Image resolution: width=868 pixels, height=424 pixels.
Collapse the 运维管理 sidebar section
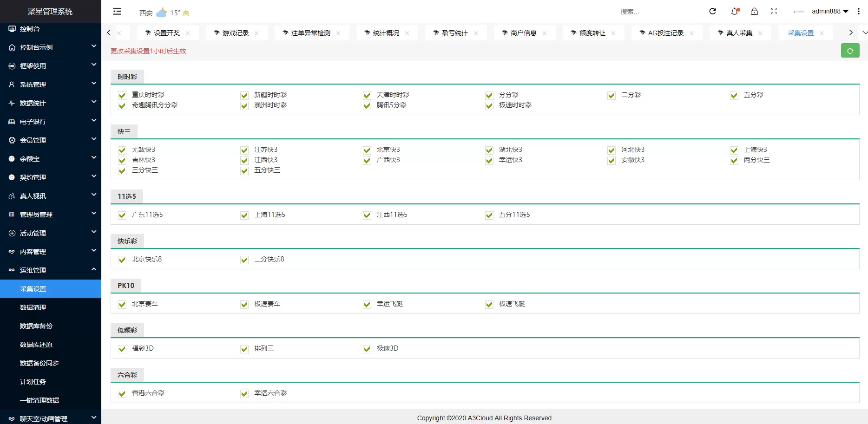tap(50, 270)
